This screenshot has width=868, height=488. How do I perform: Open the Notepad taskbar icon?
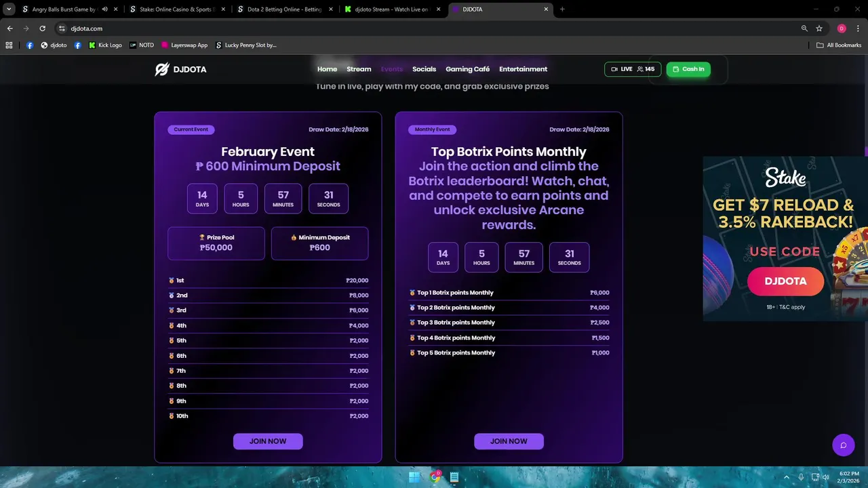(454, 477)
